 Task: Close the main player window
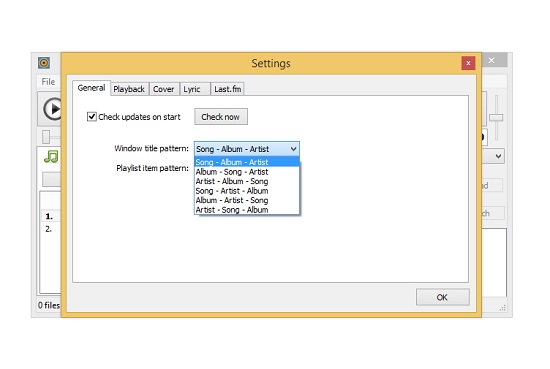click(491, 60)
